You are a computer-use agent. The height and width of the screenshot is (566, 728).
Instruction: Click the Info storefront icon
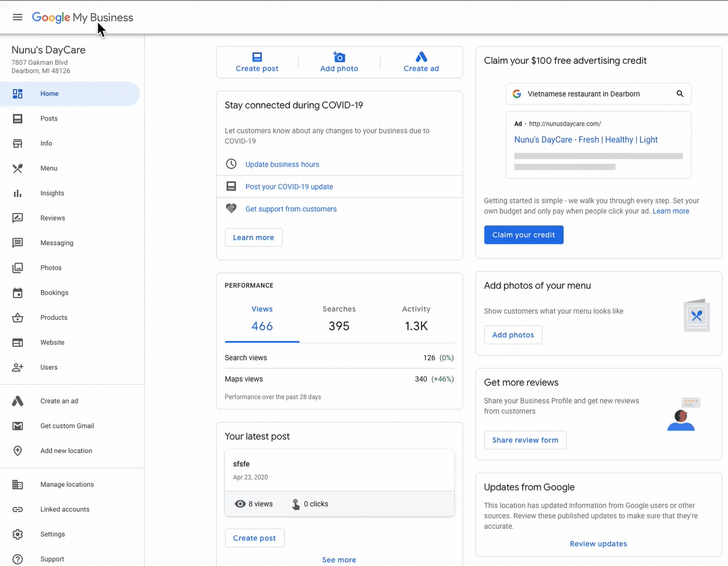pos(18,144)
